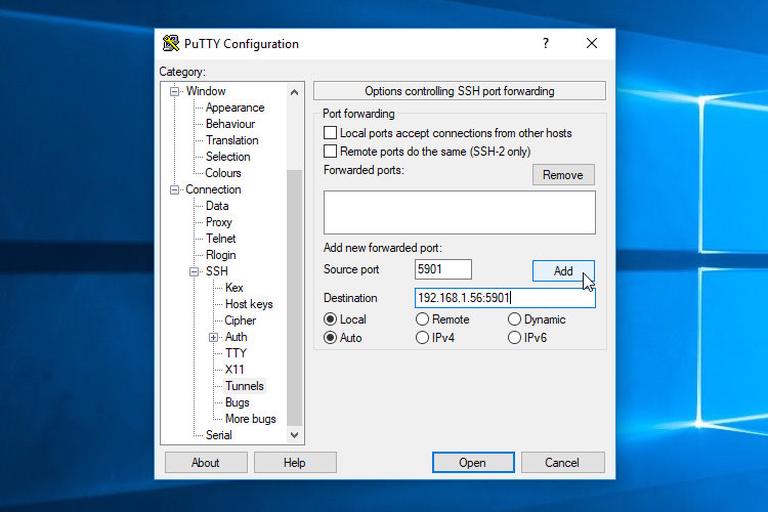Viewport: 768px width, 512px height.
Task: Enable local ports accept connections checkbox
Action: [330, 133]
